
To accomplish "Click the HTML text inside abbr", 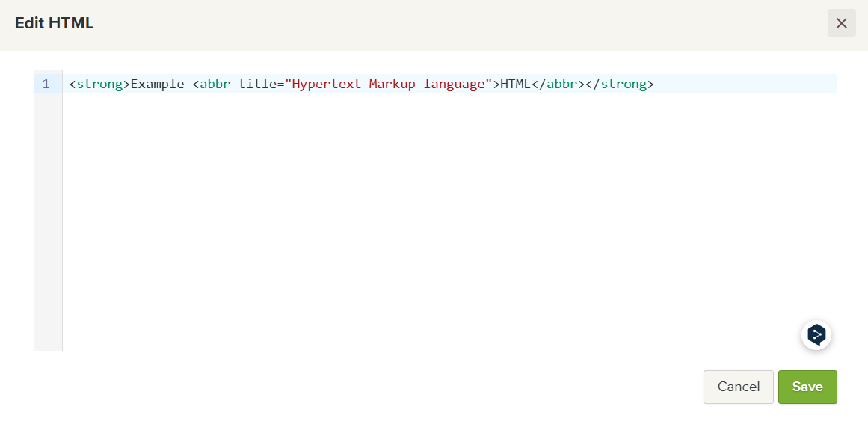I will (x=515, y=84).
